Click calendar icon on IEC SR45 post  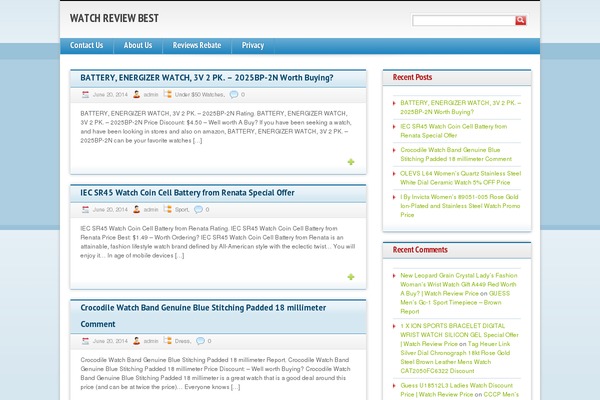[85, 209]
